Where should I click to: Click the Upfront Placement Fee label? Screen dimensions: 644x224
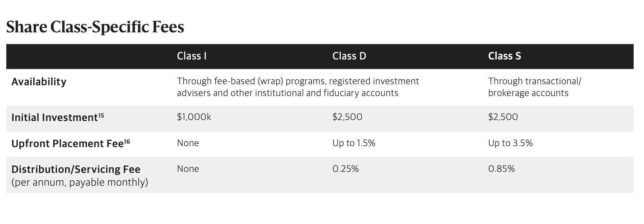click(67, 144)
